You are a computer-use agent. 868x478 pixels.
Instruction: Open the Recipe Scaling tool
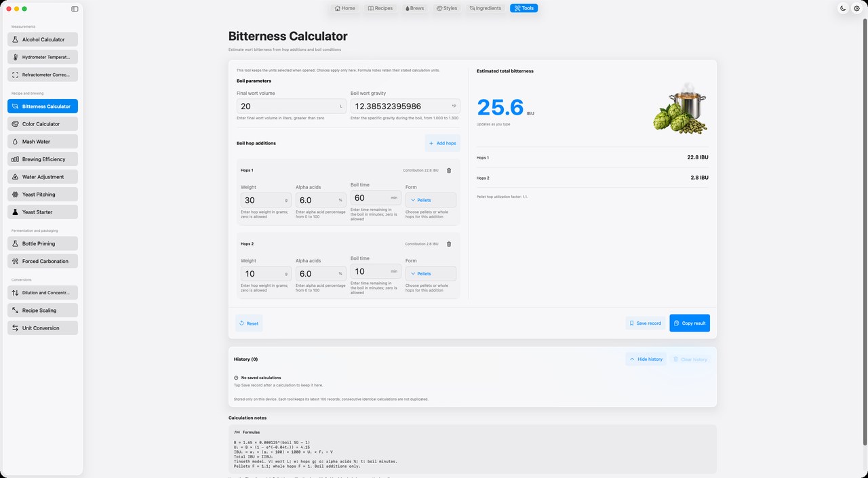(43, 311)
